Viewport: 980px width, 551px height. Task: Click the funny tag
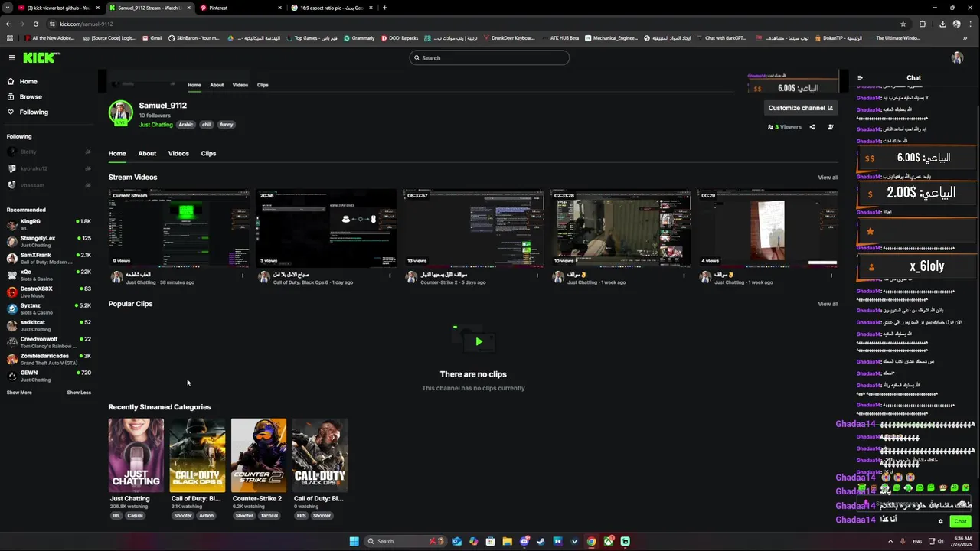click(227, 125)
